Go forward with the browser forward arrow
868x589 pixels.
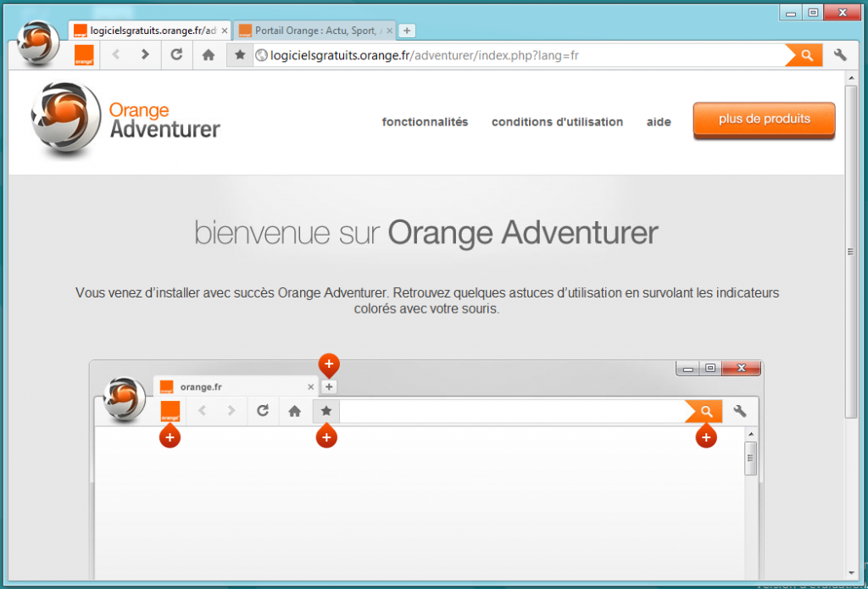[145, 54]
